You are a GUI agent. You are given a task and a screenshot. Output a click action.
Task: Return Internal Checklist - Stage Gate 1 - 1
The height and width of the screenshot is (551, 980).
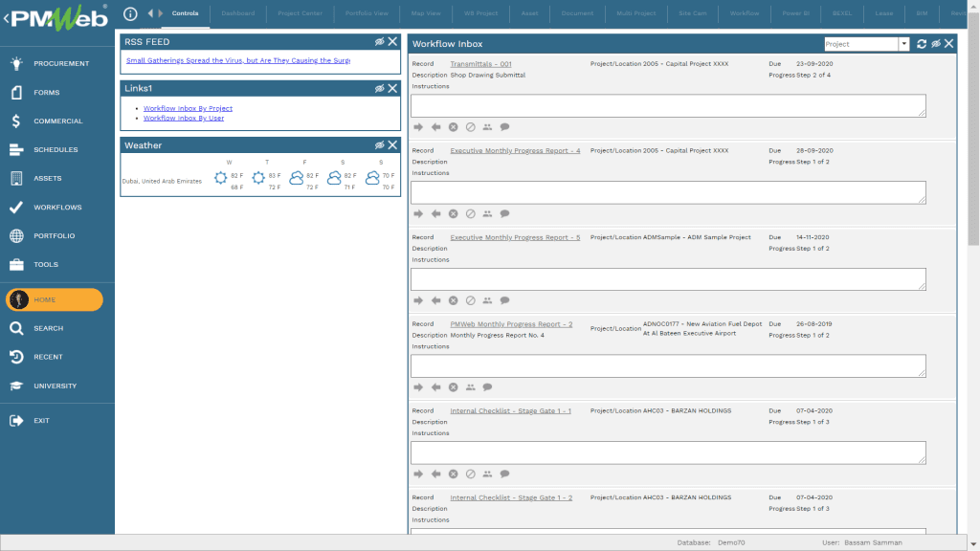[x=435, y=474]
